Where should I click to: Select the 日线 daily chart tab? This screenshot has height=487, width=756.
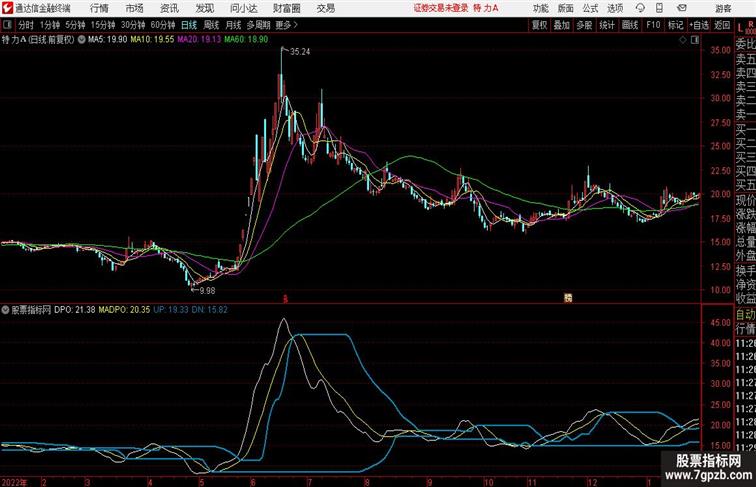(189, 25)
